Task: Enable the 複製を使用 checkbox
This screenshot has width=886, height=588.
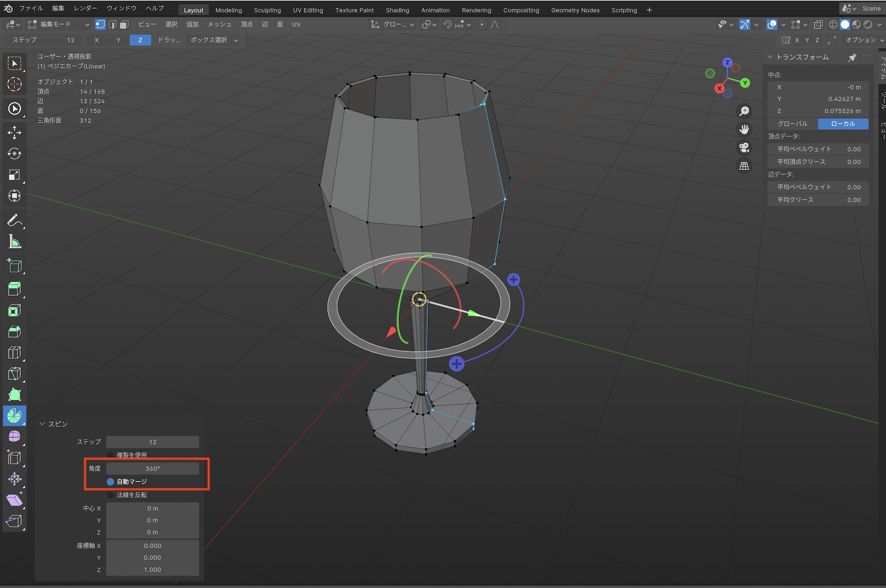Action: click(111, 455)
